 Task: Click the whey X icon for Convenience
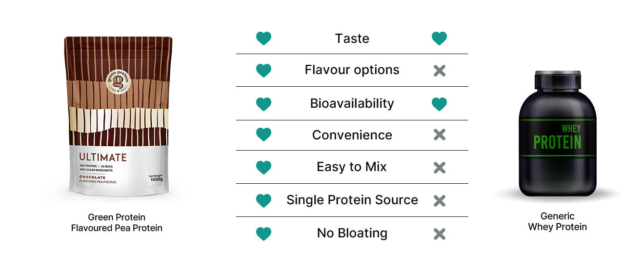point(439,135)
